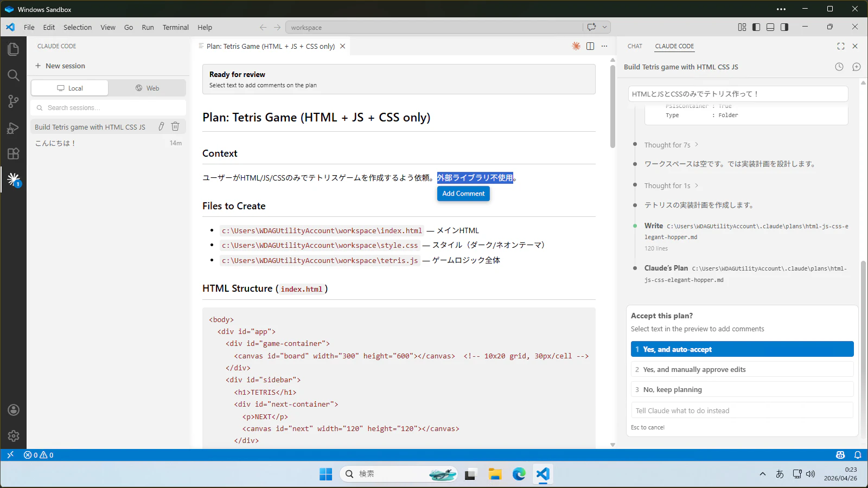
Task: Open the Manage gear menu
Action: pos(14,435)
